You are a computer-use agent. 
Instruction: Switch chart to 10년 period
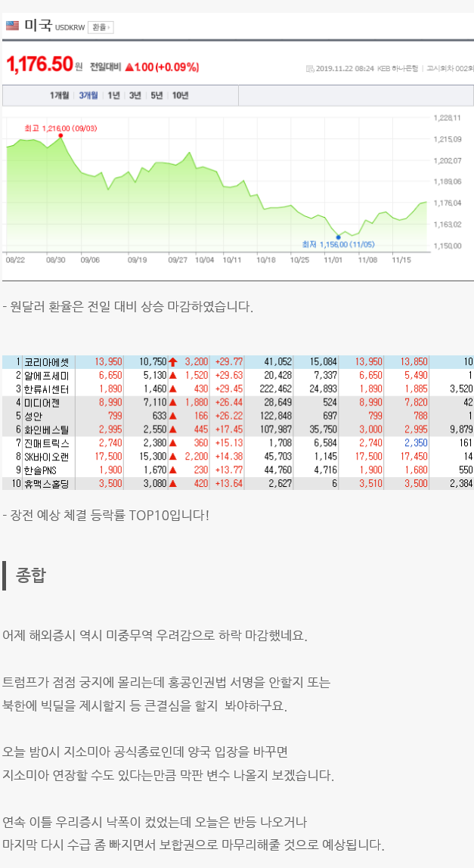pos(180,95)
